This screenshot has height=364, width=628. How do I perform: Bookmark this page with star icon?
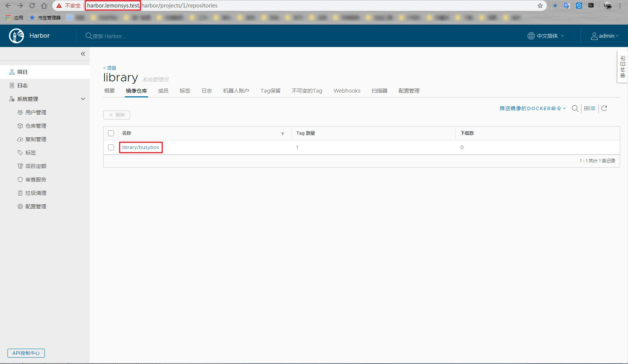[x=540, y=6]
